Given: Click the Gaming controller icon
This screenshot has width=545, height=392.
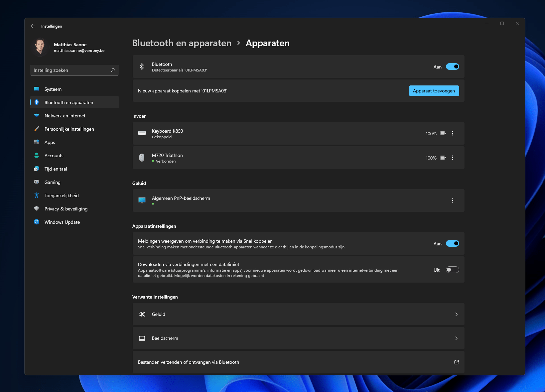Looking at the screenshot, I should [x=37, y=182].
